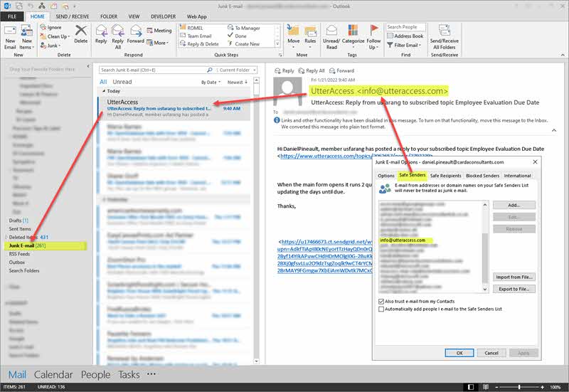The image size is (569, 392).
Task: Open the Clean Up dropdown
Action: pyautogui.click(x=55, y=36)
